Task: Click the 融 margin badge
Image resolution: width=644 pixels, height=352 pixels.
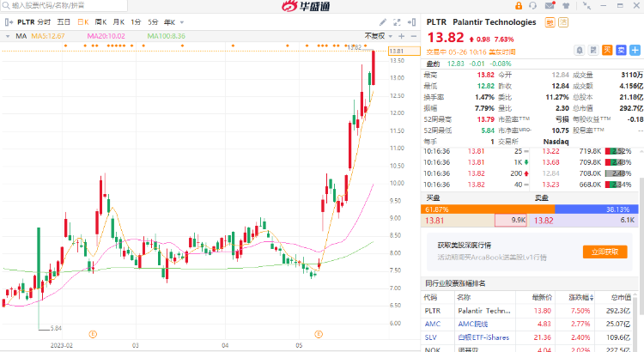Action: (550, 22)
